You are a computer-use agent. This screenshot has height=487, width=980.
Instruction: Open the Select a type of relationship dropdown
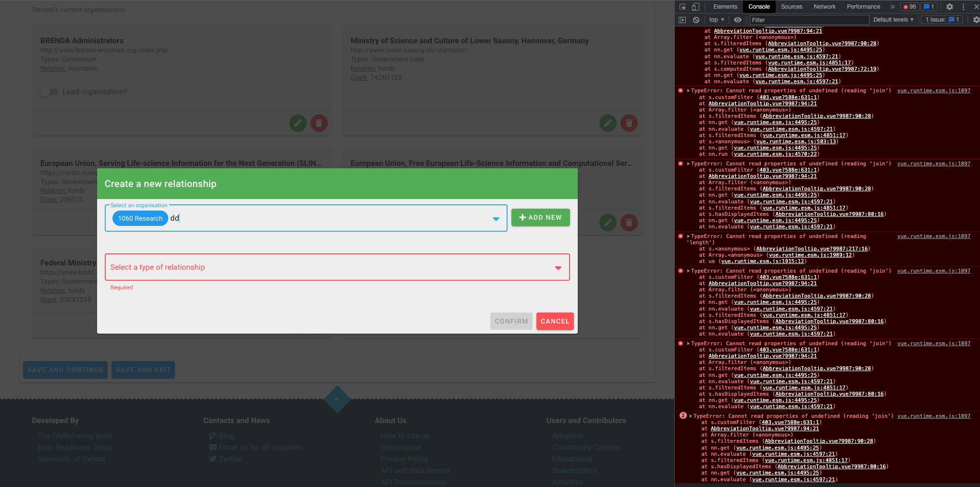[558, 267]
